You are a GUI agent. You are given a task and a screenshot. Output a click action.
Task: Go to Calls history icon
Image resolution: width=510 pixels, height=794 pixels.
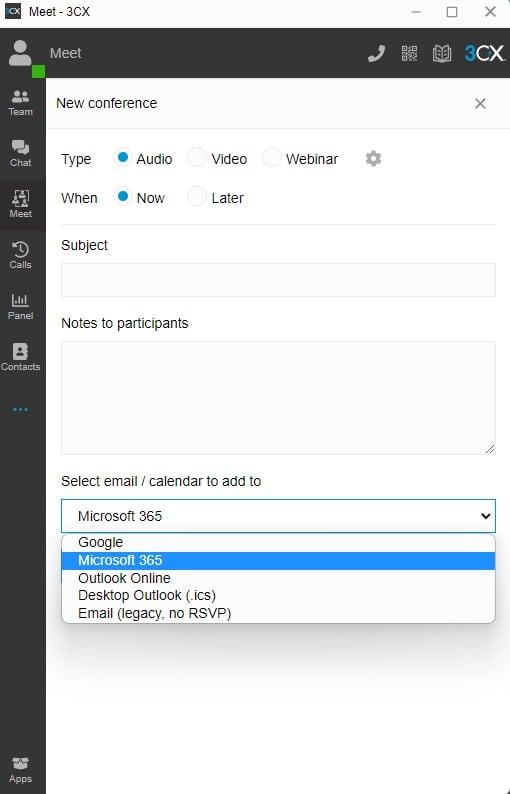point(20,256)
